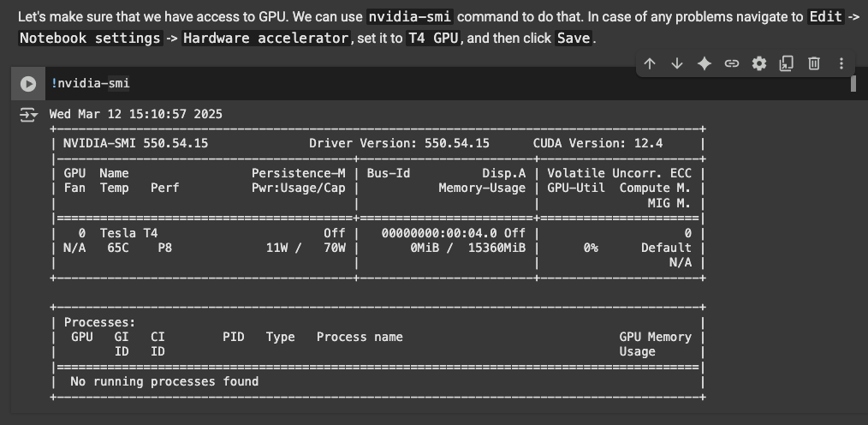Move cell down with arrow icon
This screenshot has width=868, height=425.
pos(676,63)
